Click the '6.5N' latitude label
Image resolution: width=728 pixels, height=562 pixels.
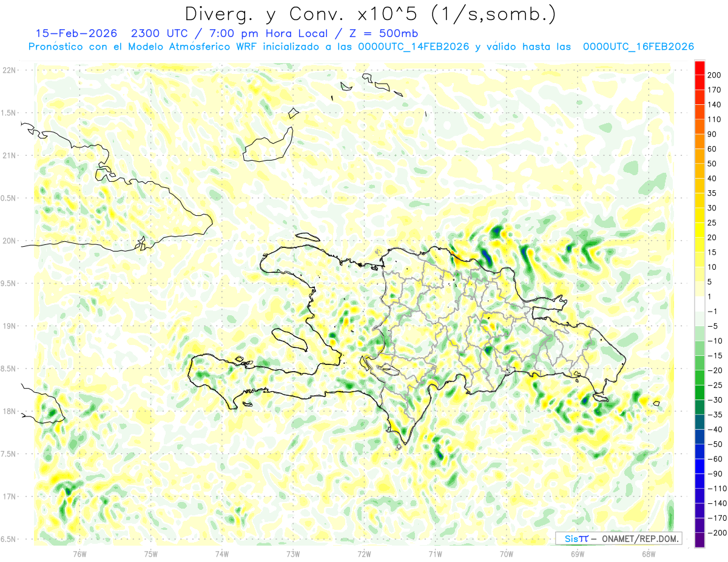coord(9,539)
